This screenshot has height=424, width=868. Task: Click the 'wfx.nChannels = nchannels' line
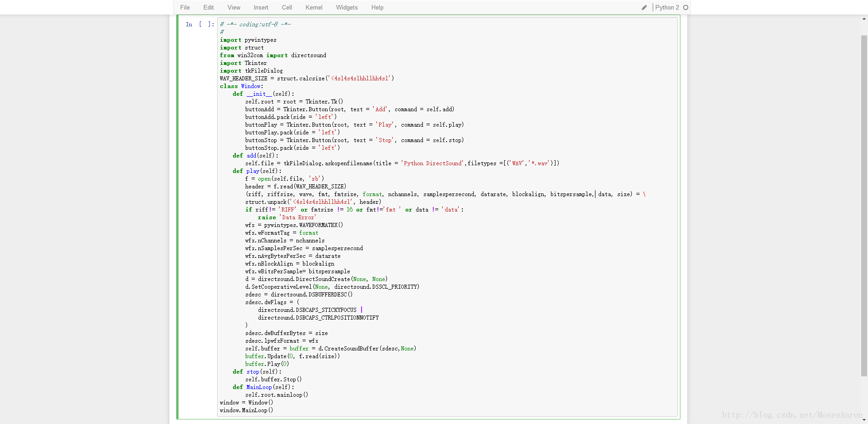(x=285, y=241)
